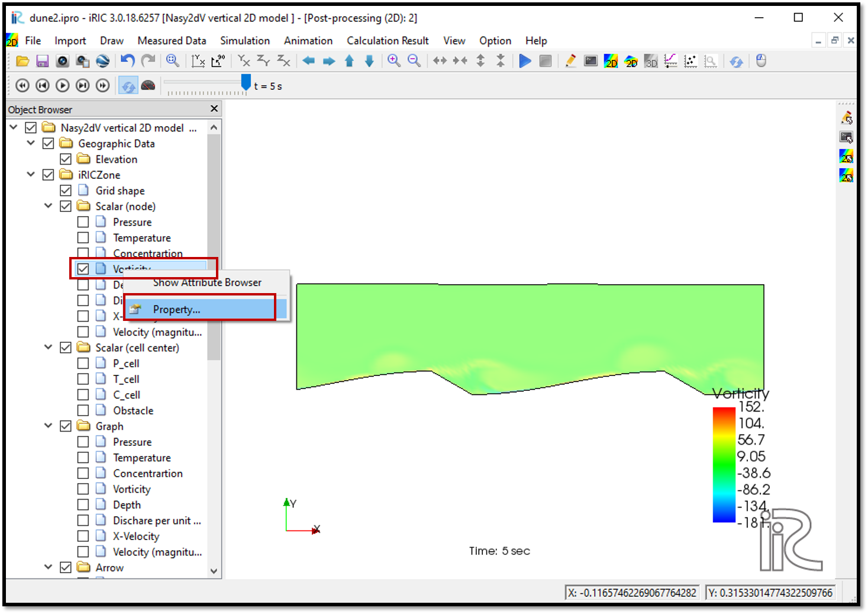Check the P_cell checkbox

point(83,363)
